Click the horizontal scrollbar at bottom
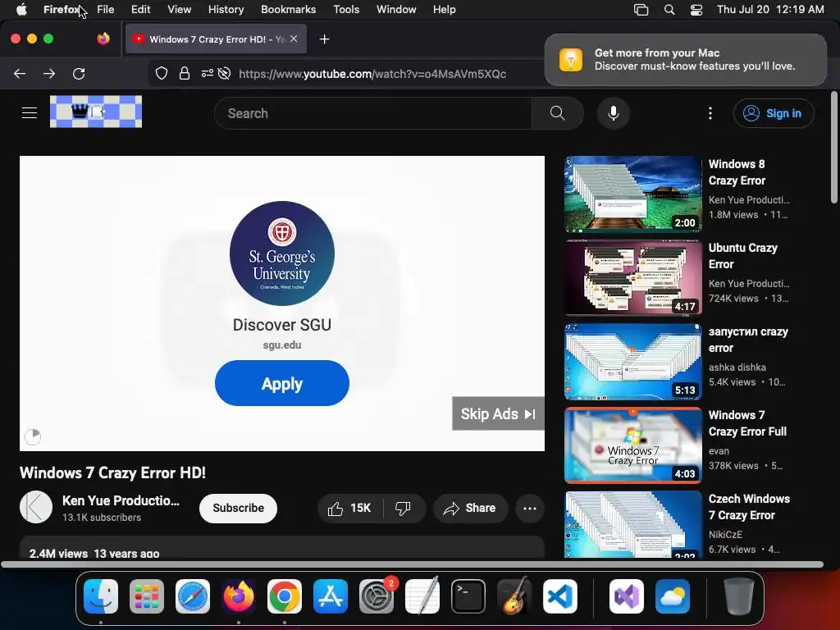Screen dimensions: 840x630 pyautogui.click(x=412, y=564)
